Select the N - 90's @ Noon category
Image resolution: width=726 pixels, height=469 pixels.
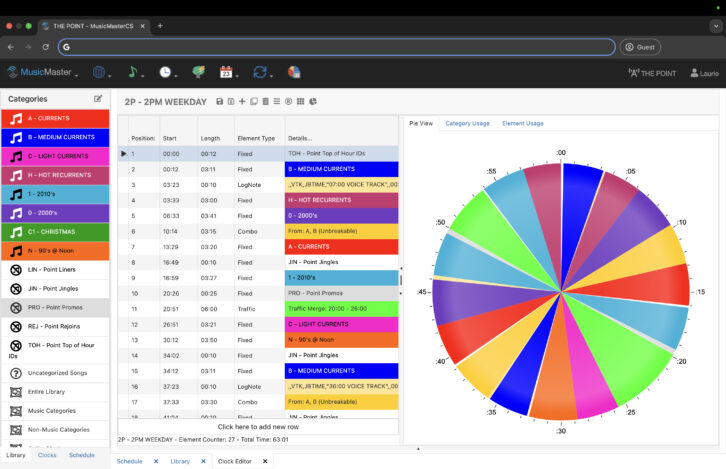click(55, 251)
